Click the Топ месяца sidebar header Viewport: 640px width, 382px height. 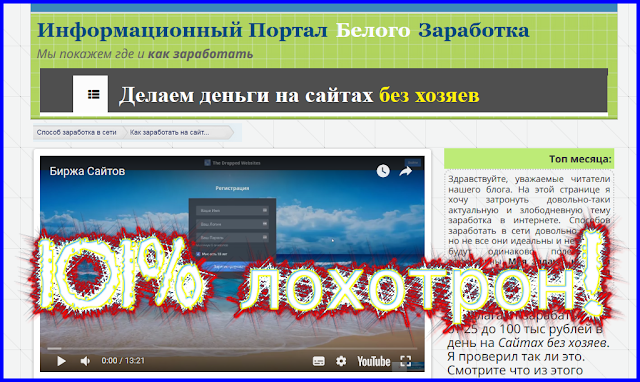click(580, 159)
